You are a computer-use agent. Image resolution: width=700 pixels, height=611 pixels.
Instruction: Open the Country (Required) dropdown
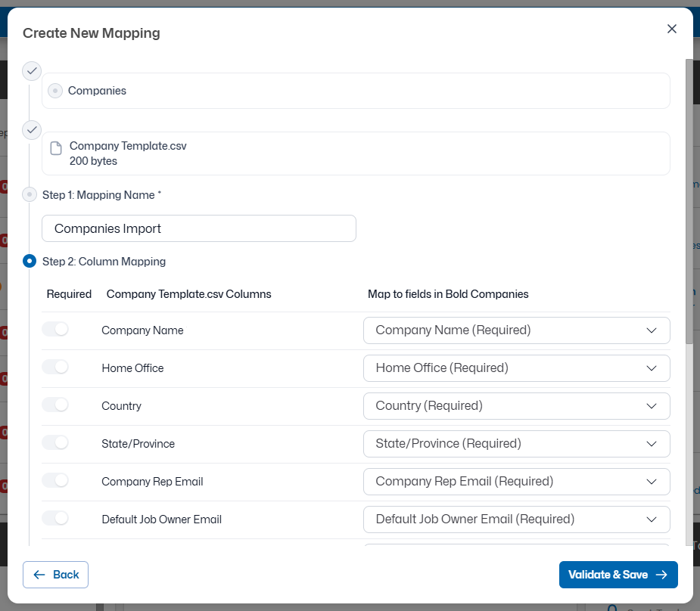(517, 406)
